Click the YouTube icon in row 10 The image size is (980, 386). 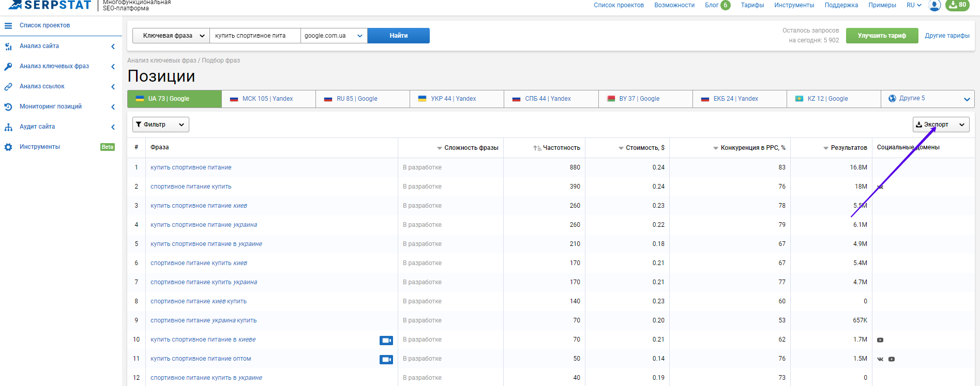tap(880, 340)
